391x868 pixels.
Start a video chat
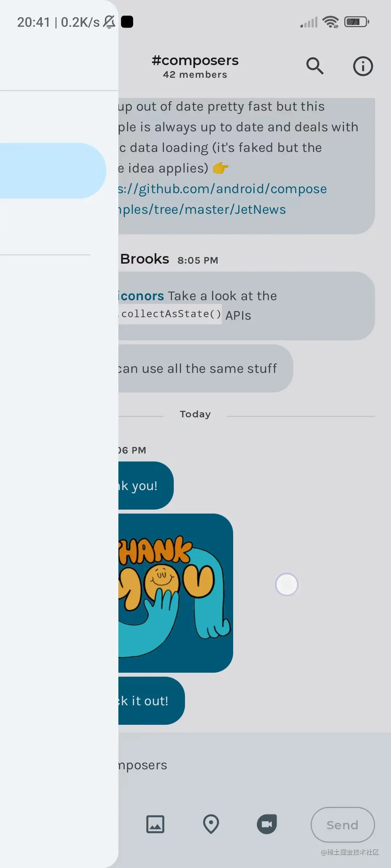coord(267,824)
